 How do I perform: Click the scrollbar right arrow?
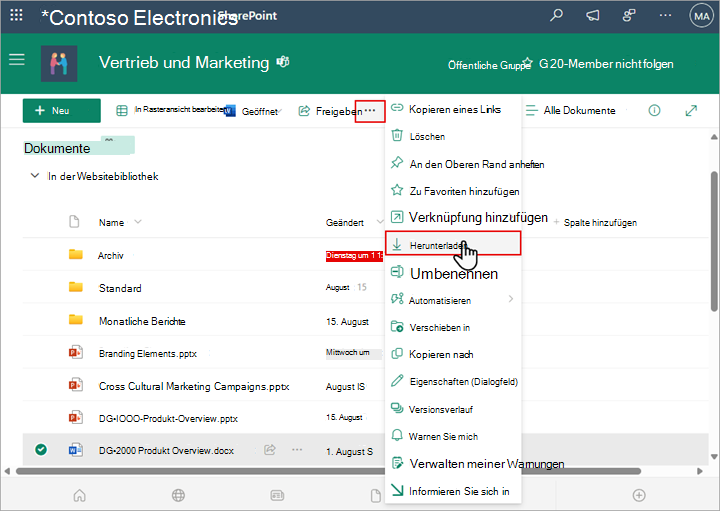click(x=700, y=471)
